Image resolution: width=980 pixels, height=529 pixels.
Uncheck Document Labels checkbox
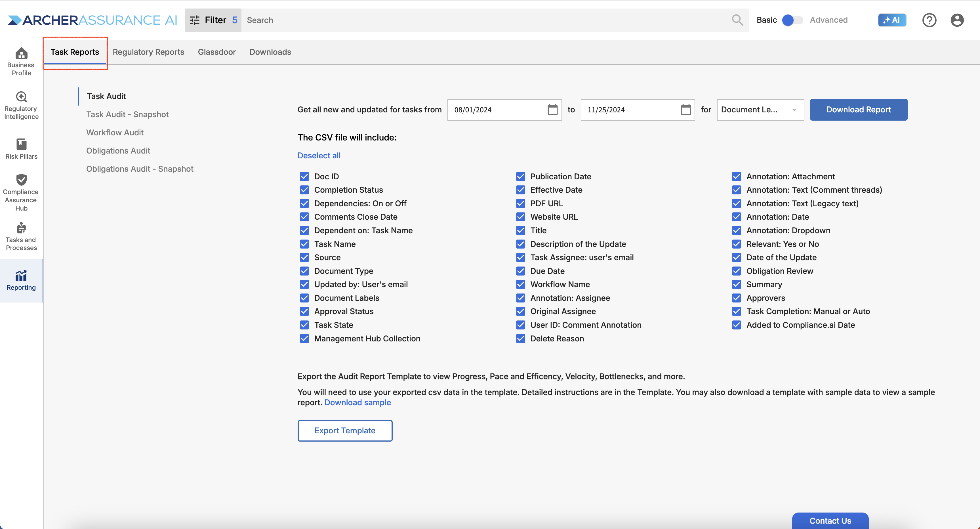tap(304, 298)
